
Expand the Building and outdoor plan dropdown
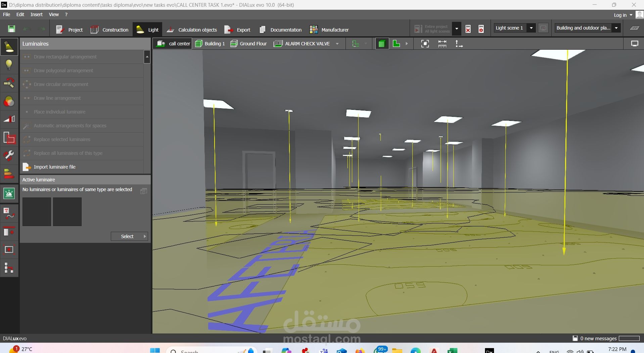[616, 28]
